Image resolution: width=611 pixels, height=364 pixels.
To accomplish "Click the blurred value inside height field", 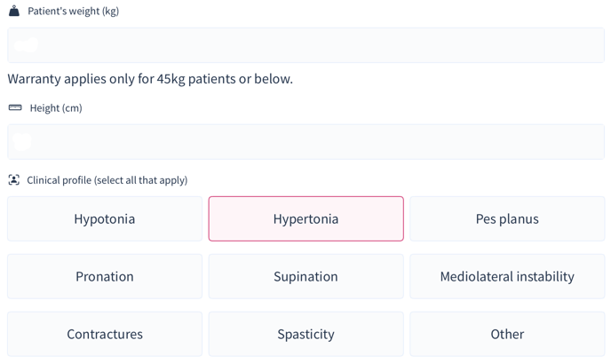I will (22, 141).
